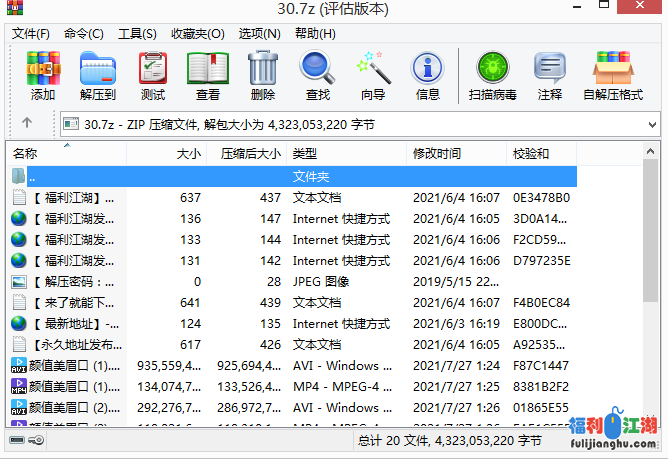The image size is (668, 459).
Task: Open the 选项(N) menu
Action: click(x=259, y=33)
